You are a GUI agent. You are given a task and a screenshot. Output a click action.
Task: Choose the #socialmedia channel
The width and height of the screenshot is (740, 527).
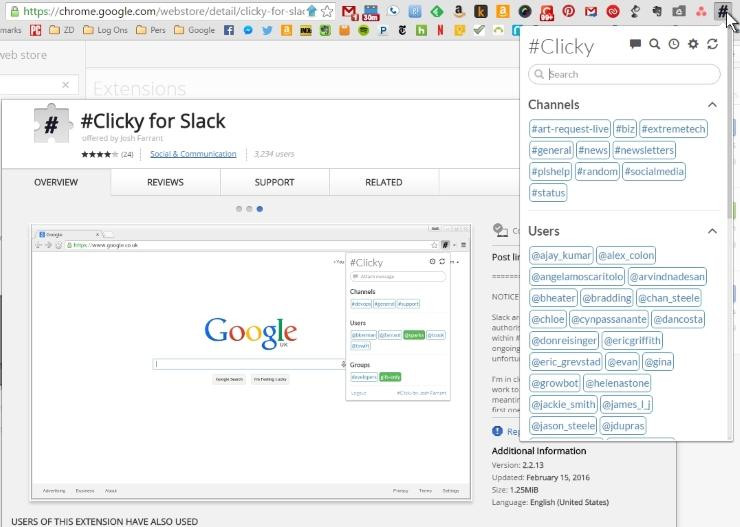(x=654, y=171)
